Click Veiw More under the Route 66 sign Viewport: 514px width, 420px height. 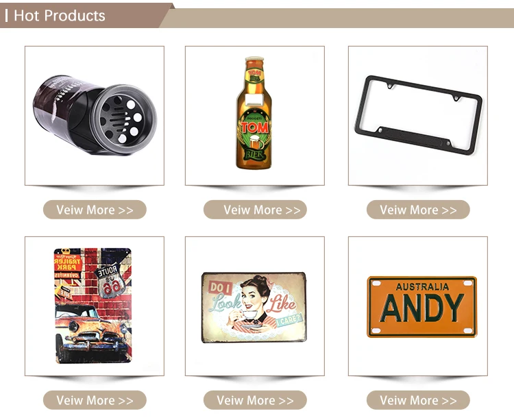[95, 400]
